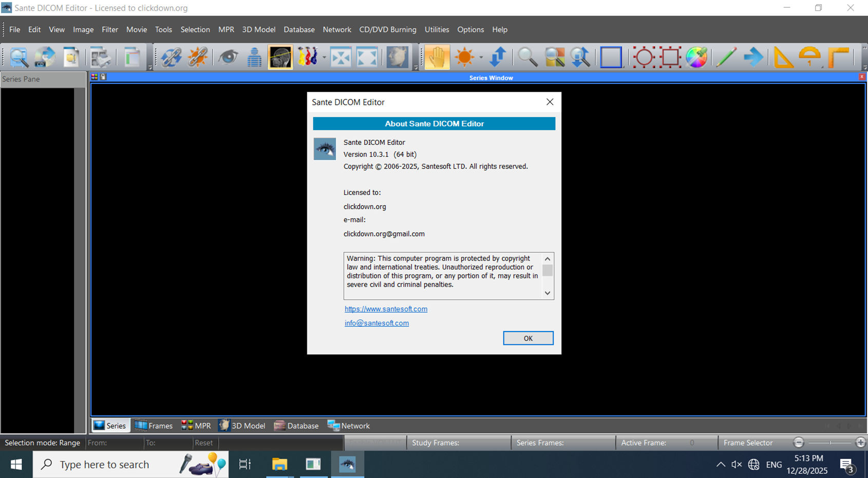The height and width of the screenshot is (478, 868).
Task: Open the santesoft.com website link
Action: coord(386,309)
